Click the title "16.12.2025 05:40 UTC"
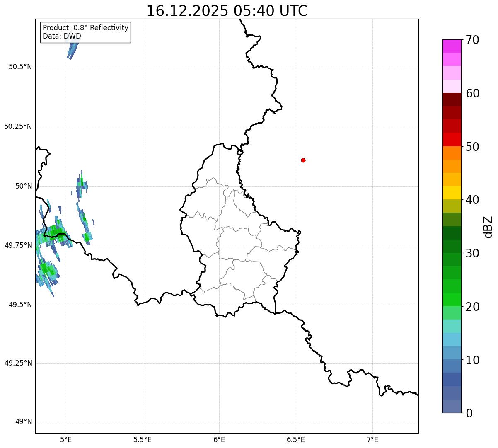 click(227, 10)
